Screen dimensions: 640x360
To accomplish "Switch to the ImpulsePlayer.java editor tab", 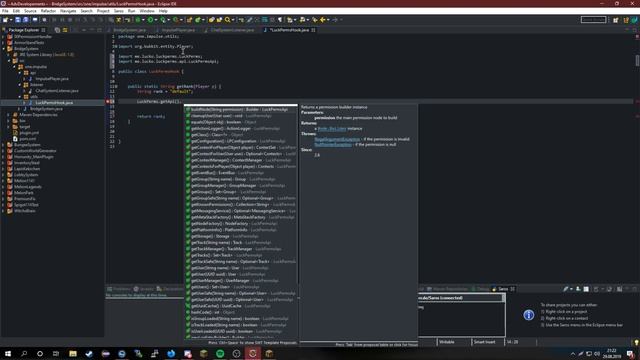I will tap(178, 30).
